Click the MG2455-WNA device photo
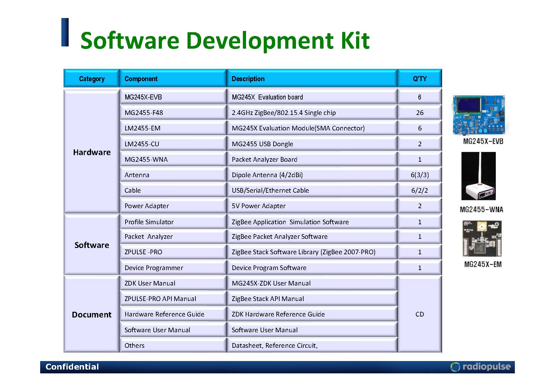555x392 pixels. pos(478,176)
